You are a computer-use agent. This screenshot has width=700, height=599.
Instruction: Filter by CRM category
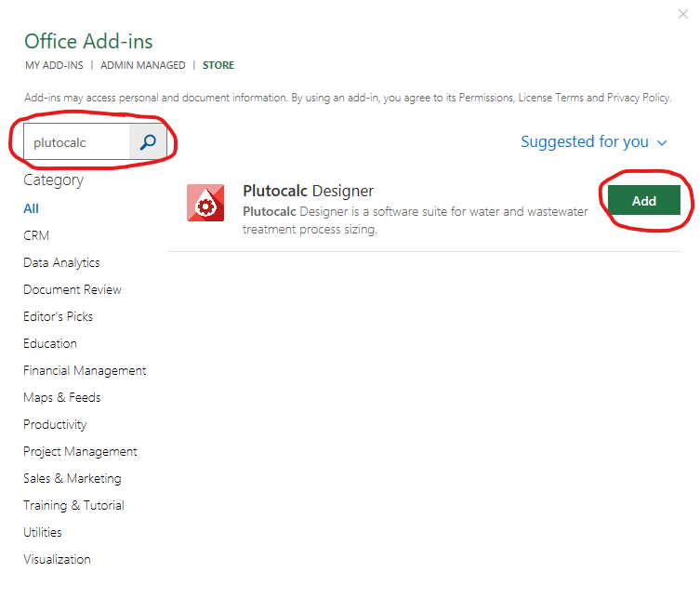36,235
